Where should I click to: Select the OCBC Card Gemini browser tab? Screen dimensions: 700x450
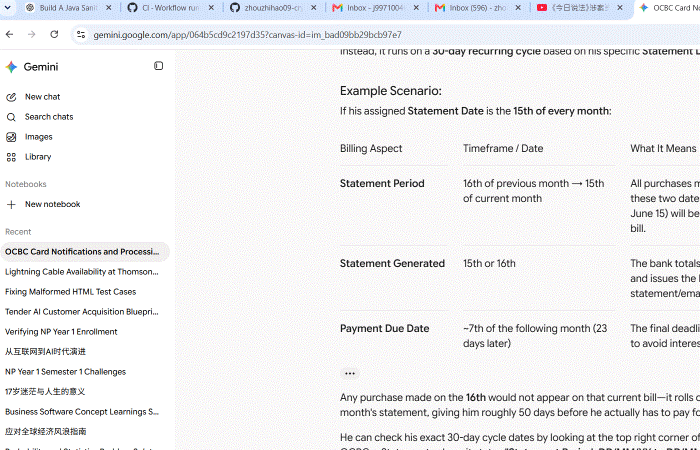(x=668, y=8)
